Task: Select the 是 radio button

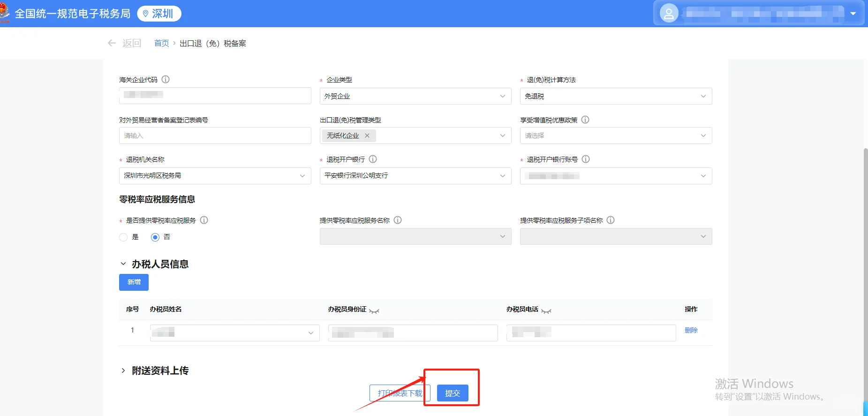Action: pyautogui.click(x=123, y=237)
